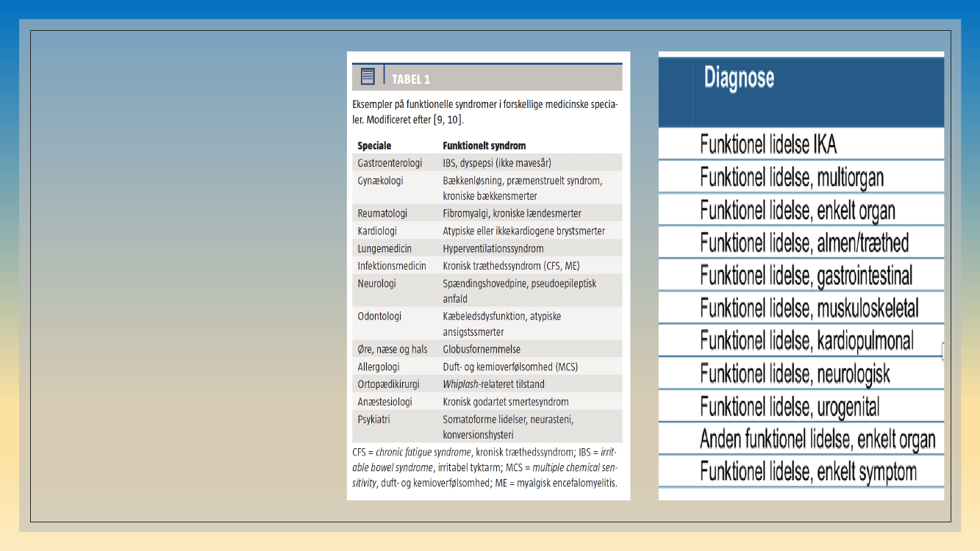
Task: Click the Lungemedicin cell
Action: click(385, 248)
